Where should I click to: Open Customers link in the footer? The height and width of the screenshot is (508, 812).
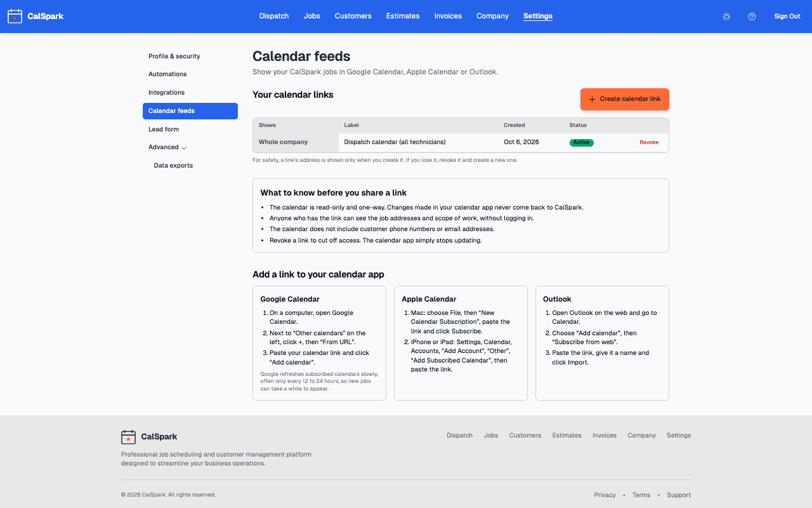click(525, 436)
